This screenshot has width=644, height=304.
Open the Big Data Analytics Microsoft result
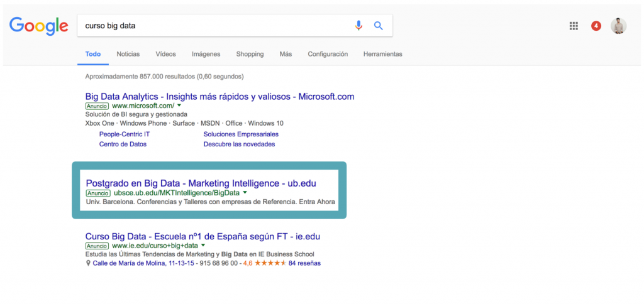[x=219, y=97]
